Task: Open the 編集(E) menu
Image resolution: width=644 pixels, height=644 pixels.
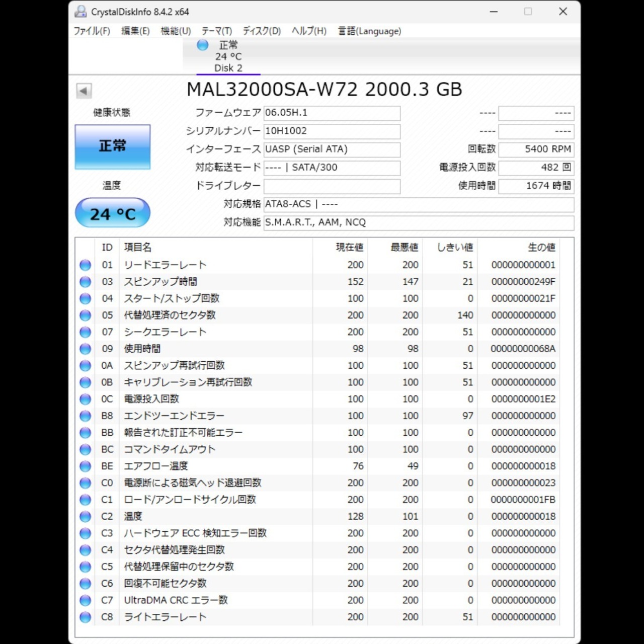Action: tap(135, 31)
